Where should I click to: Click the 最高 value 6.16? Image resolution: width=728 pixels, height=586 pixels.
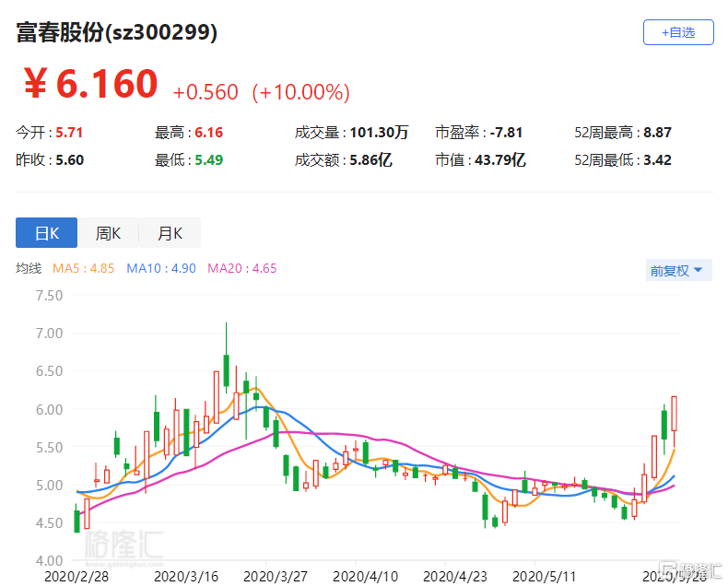tap(209, 133)
